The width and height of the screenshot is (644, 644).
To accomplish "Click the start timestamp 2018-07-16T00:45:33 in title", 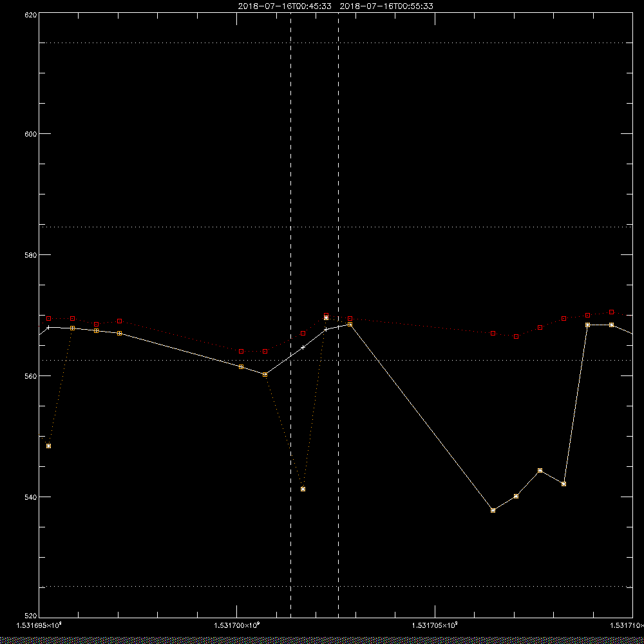I will tap(285, 6).
